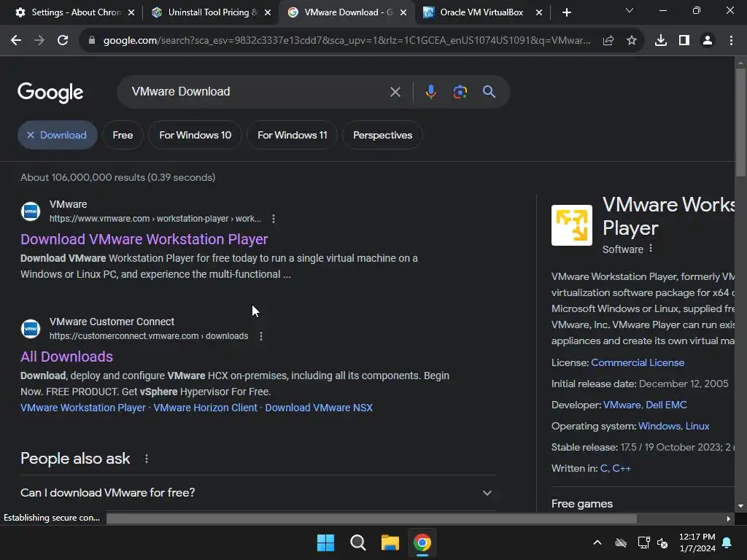Open more options for VMware workstation-player result

tap(274, 219)
